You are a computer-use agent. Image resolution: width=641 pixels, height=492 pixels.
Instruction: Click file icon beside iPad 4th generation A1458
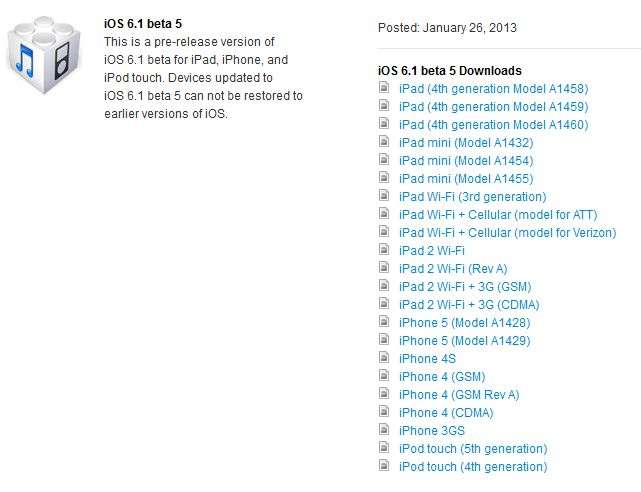384,87
